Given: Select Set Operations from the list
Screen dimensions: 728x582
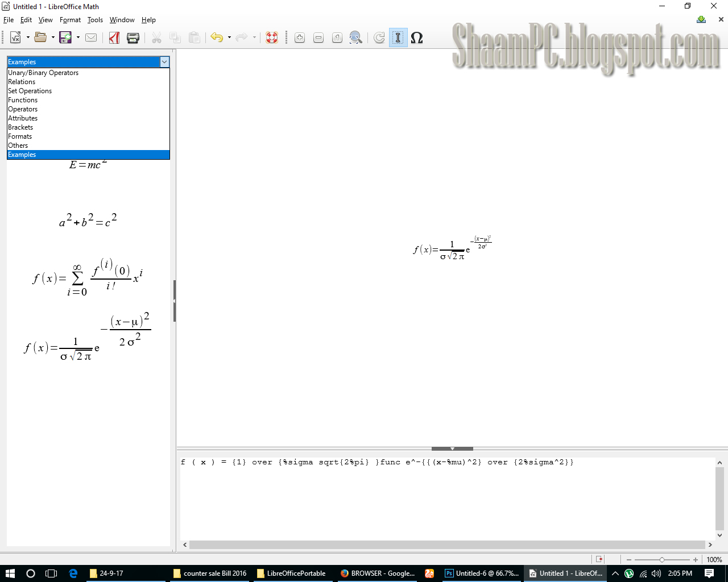Looking at the screenshot, I should pyautogui.click(x=88, y=91).
